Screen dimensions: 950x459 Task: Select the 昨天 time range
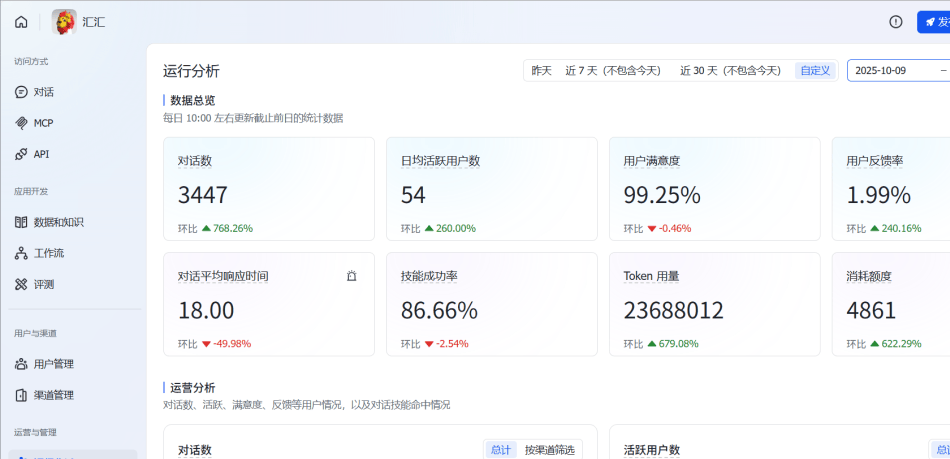pos(541,71)
